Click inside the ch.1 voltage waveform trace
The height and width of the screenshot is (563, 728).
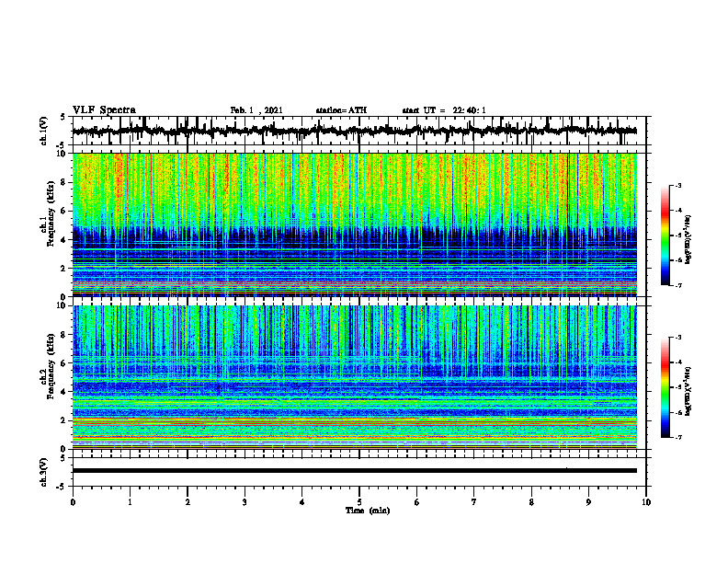(x=354, y=131)
